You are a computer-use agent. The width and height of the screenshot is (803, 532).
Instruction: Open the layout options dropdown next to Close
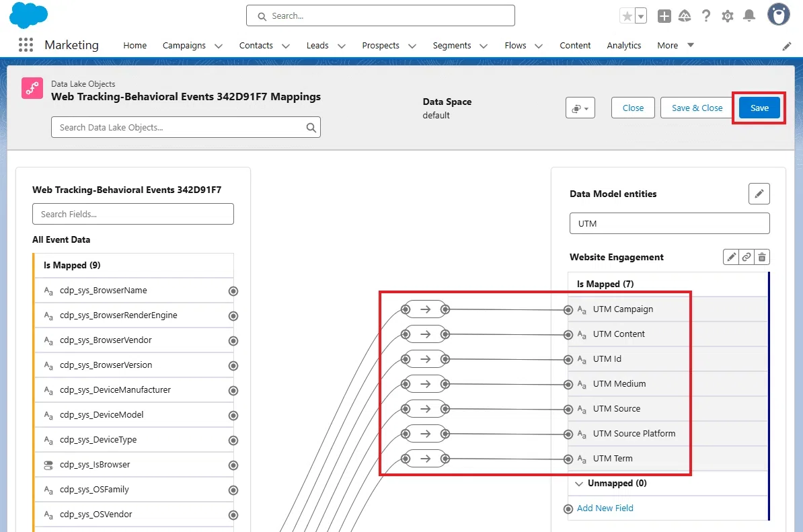tap(580, 108)
